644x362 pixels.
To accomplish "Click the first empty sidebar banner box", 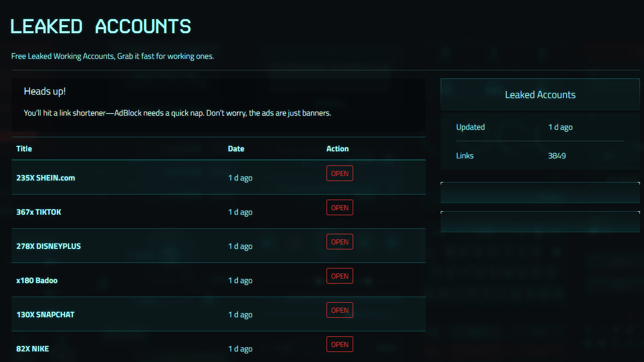I will click(x=540, y=192).
